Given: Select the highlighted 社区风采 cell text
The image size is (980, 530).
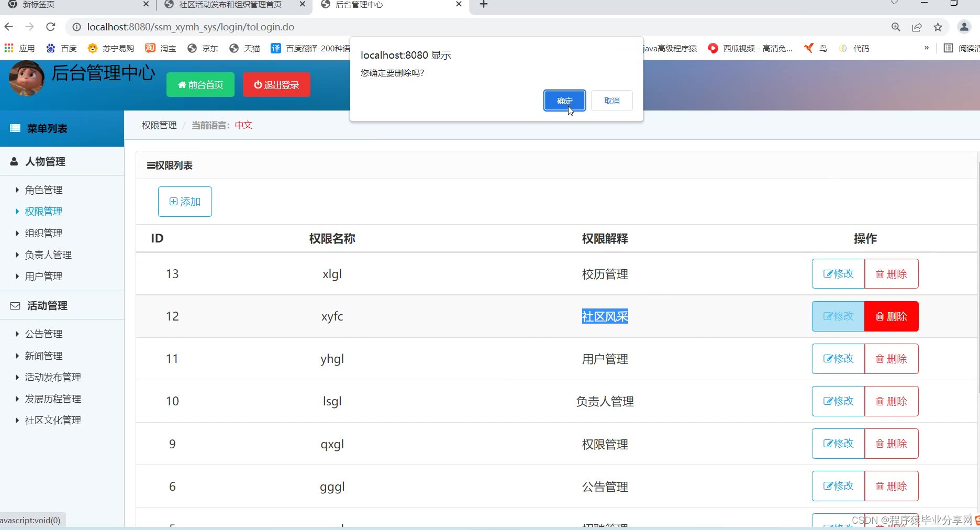Looking at the screenshot, I should pyautogui.click(x=605, y=316).
